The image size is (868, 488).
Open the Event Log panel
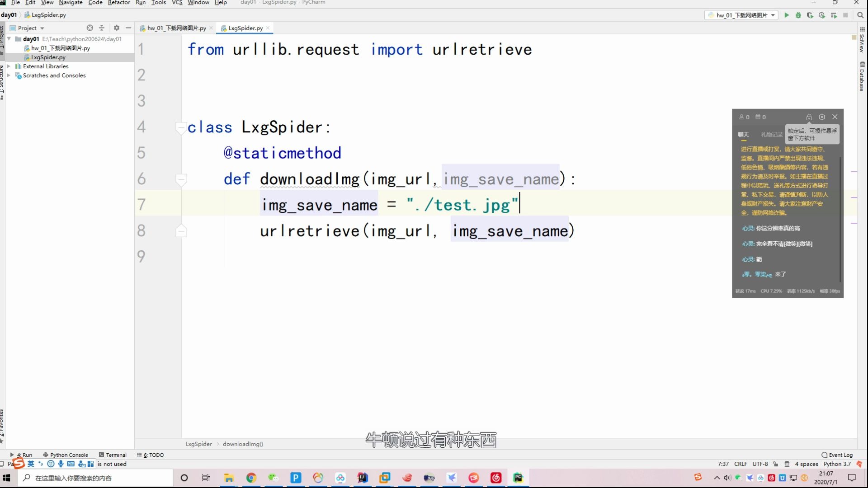(x=837, y=455)
